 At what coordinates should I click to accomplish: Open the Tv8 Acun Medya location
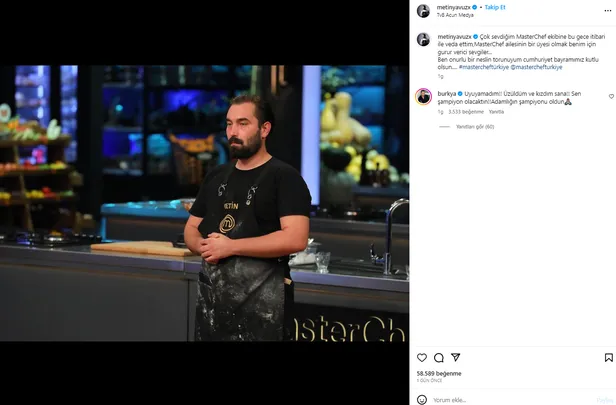click(x=455, y=15)
